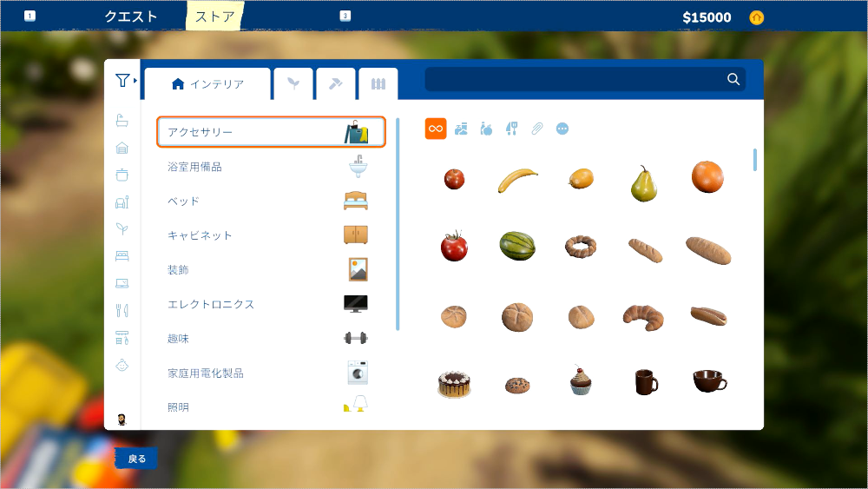This screenshot has width=868, height=489.
Task: Click the key 3 hint icon
Action: [x=345, y=16]
